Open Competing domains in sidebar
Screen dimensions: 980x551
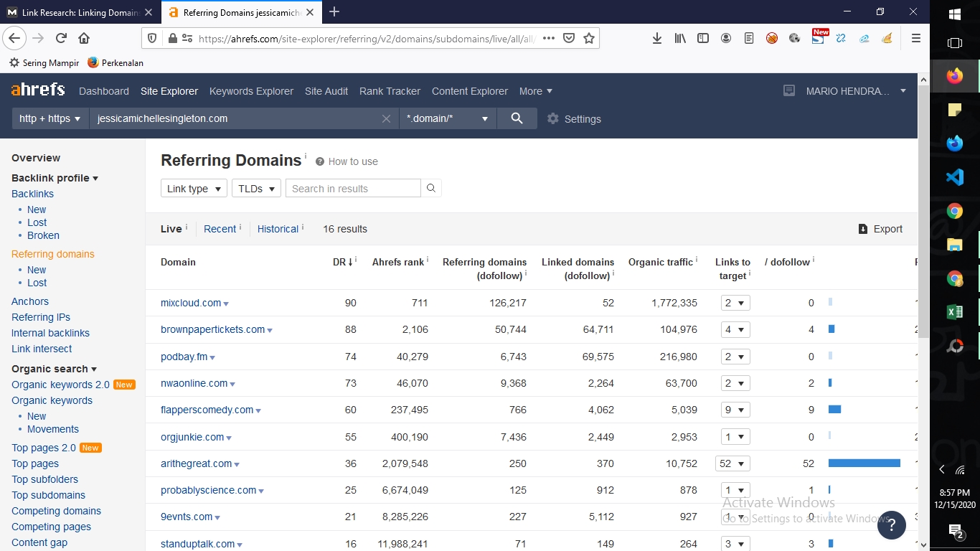tap(56, 511)
